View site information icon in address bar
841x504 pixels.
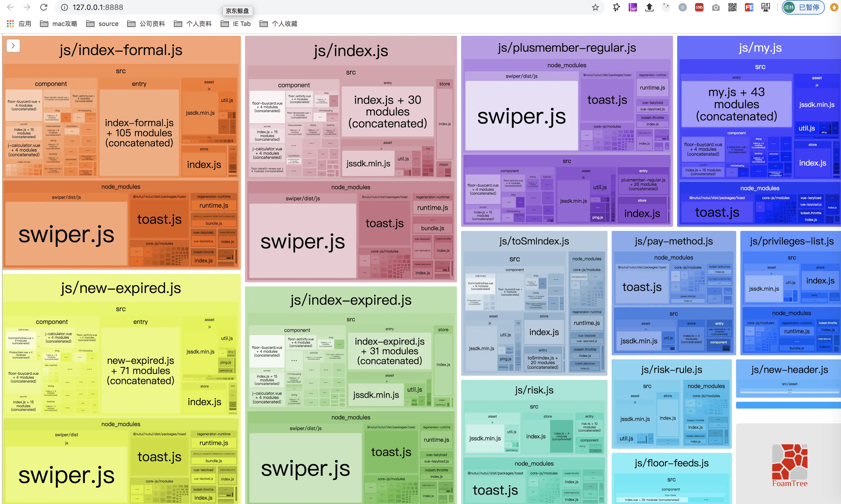click(65, 7)
